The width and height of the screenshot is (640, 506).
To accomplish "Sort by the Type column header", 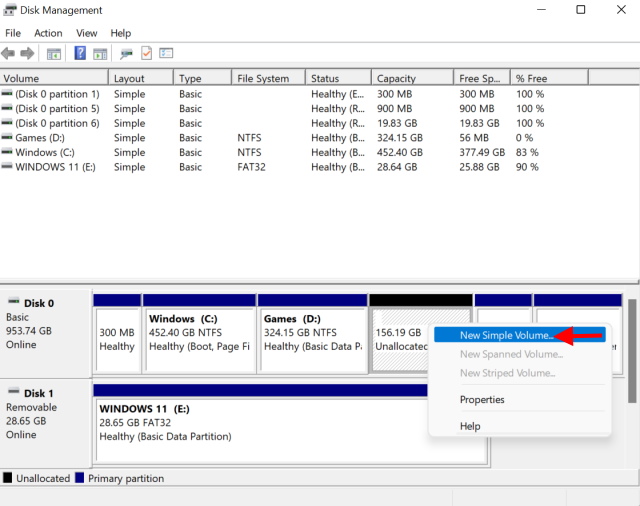I will [202, 78].
